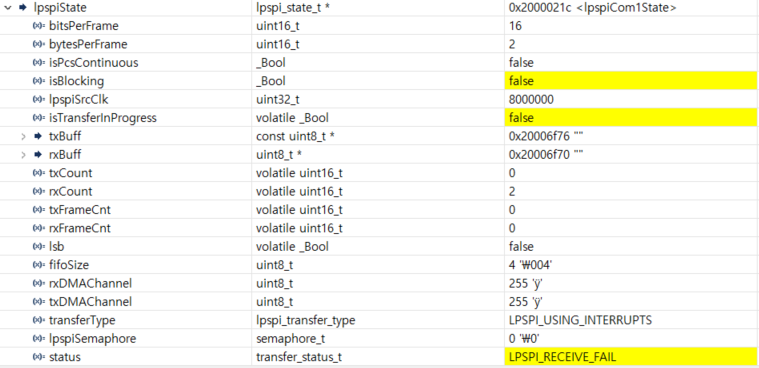
Task: Click the variable icon next to fifoSize
Action: (39, 265)
